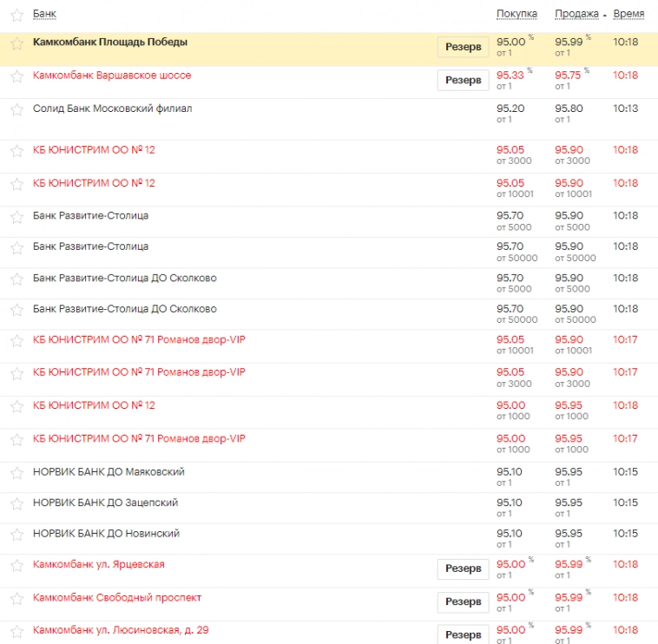Add НОРВИК БАНК ДО Маяковский to favorites
The height and width of the screenshot is (644, 658).
(x=17, y=473)
